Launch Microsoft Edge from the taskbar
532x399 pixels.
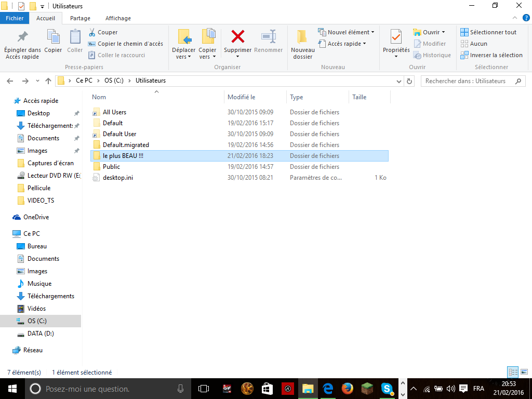tap(328, 389)
